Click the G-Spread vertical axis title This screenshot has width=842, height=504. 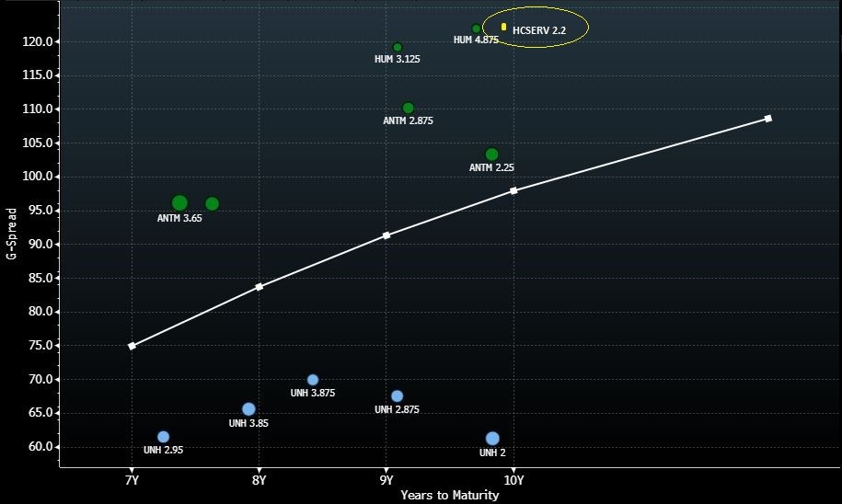click(11, 234)
